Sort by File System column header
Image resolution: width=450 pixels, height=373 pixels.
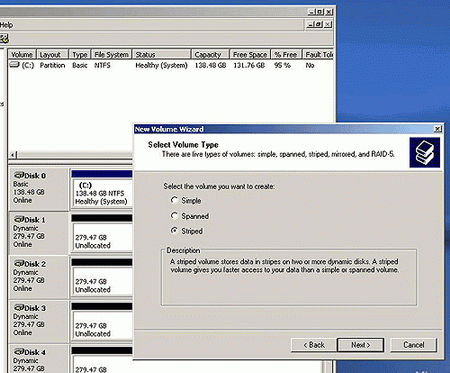111,54
